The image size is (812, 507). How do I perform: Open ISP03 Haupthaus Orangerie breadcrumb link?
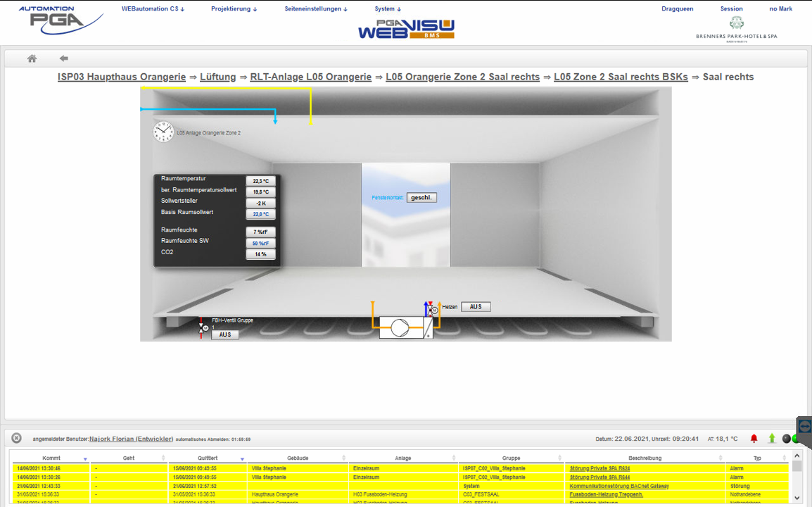pyautogui.click(x=122, y=77)
